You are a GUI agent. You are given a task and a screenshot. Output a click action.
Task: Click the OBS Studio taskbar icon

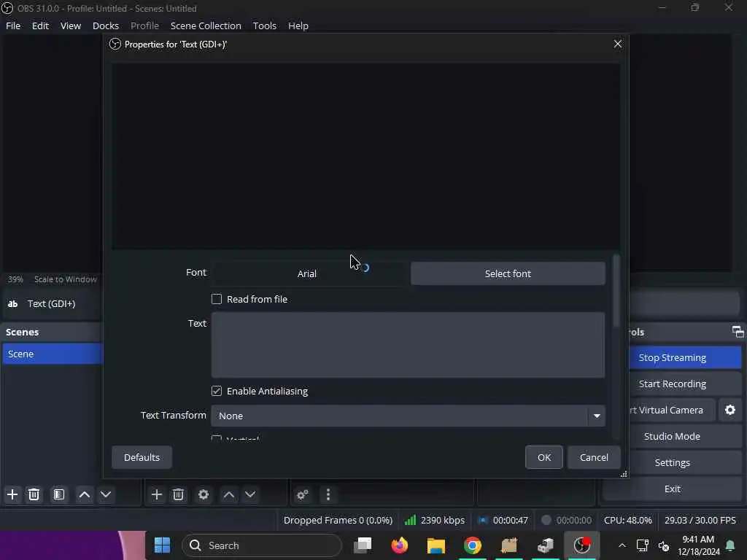[x=581, y=545]
